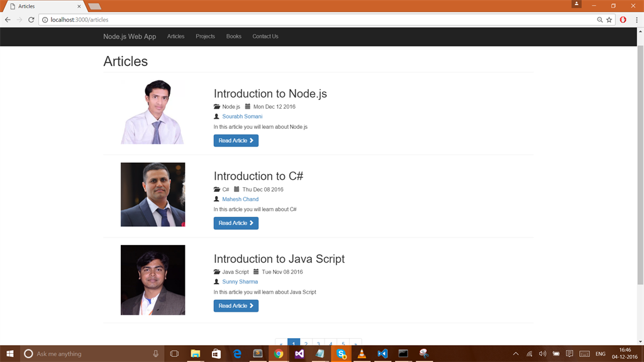Click the Introduction to Java Script title

279,259
